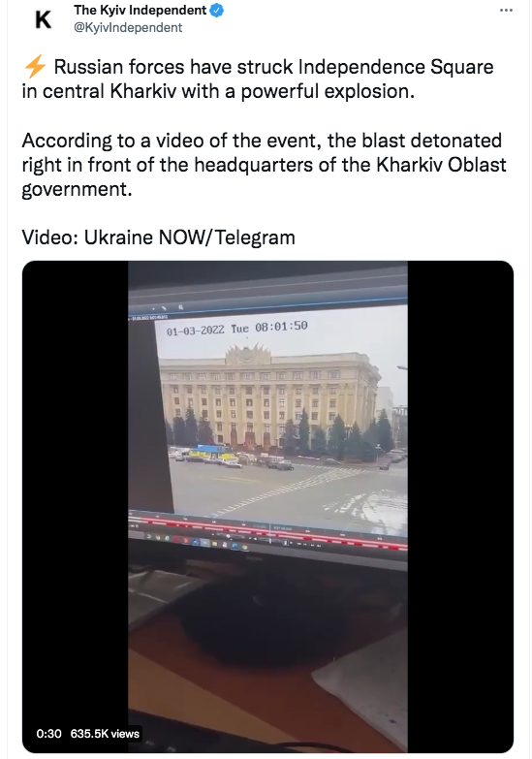Screen dimensions: 532x759
Task: Click the left black letterbox area of video
Action: click(x=75, y=507)
